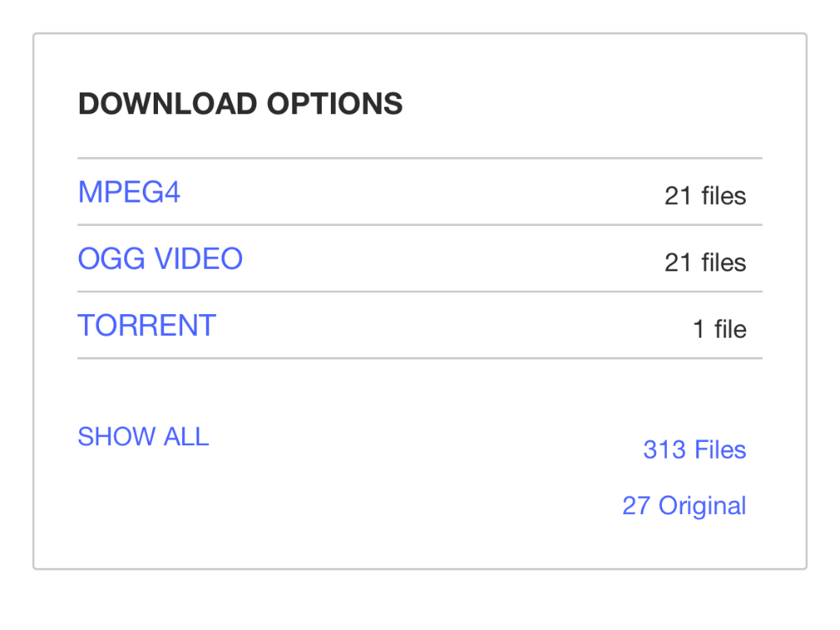Image resolution: width=840 pixels, height=630 pixels.
Task: Select the MPEG4 format name
Action: click(129, 192)
